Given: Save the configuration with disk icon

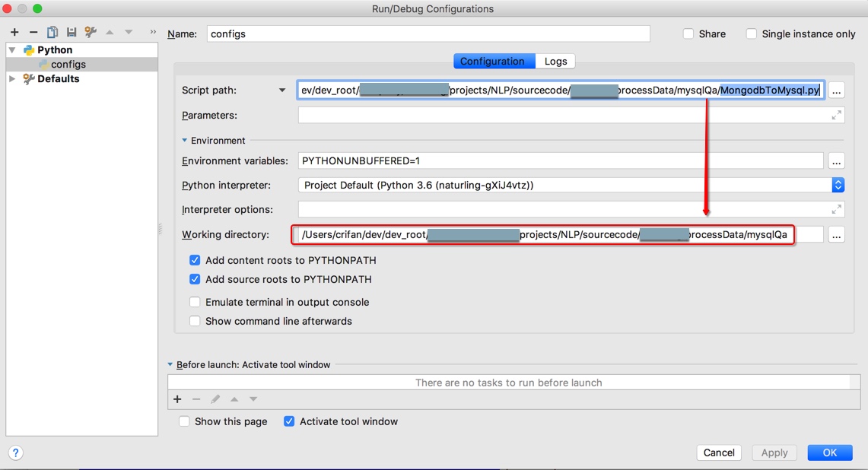Looking at the screenshot, I should coord(72,32).
